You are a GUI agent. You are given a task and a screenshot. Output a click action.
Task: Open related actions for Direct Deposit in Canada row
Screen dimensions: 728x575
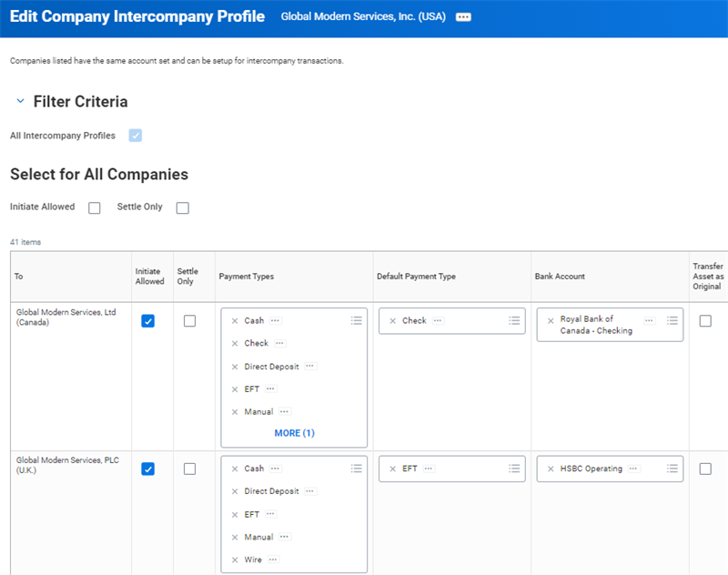click(x=310, y=366)
